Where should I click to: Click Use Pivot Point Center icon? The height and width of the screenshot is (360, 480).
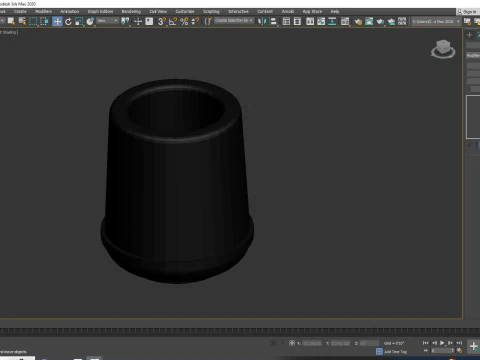point(125,22)
